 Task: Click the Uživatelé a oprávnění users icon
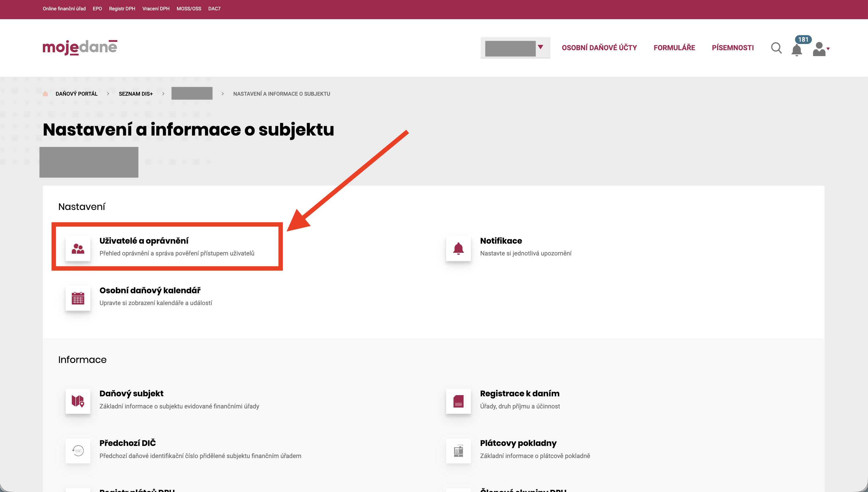coord(78,249)
